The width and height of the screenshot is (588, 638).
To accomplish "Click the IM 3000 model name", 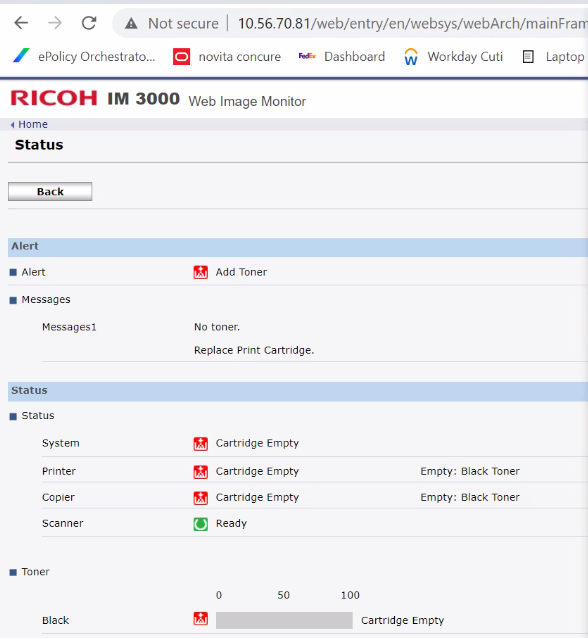I will (143, 99).
